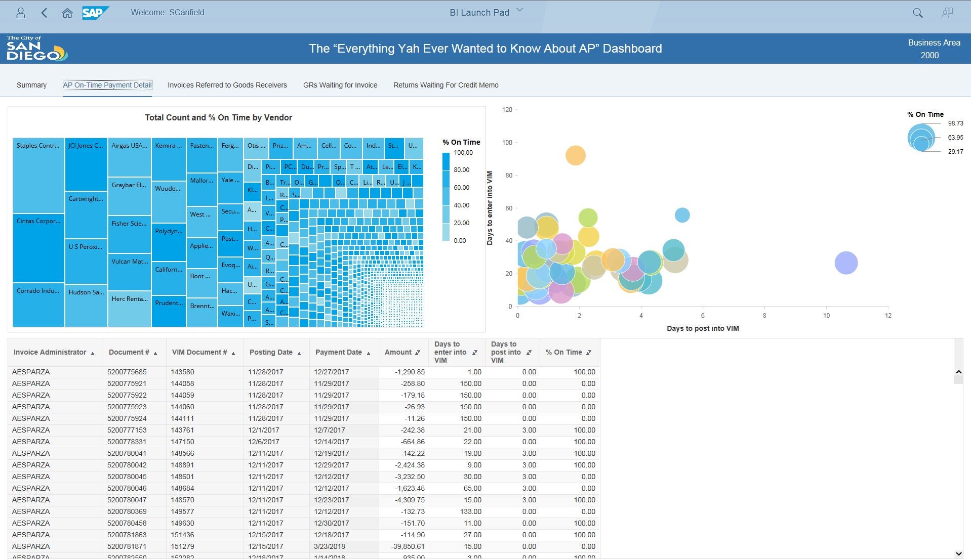Screen dimensions: 971x560
Task: Select the Kemira treemap tile
Action: pyautogui.click(x=169, y=159)
